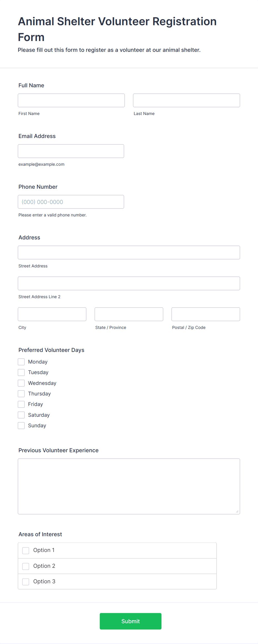The width and height of the screenshot is (258, 644).
Task: Click the Phone Number field
Action: tap(71, 202)
